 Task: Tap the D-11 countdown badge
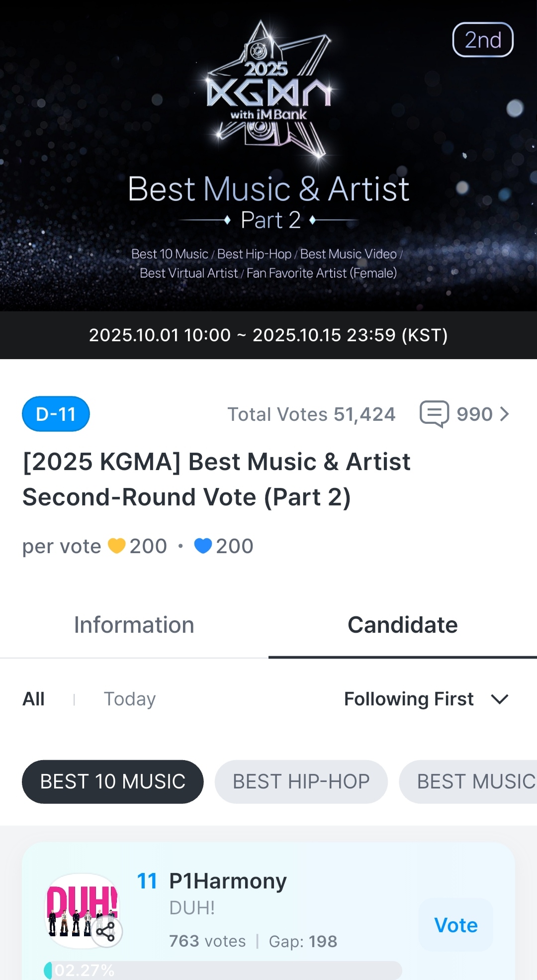(56, 414)
